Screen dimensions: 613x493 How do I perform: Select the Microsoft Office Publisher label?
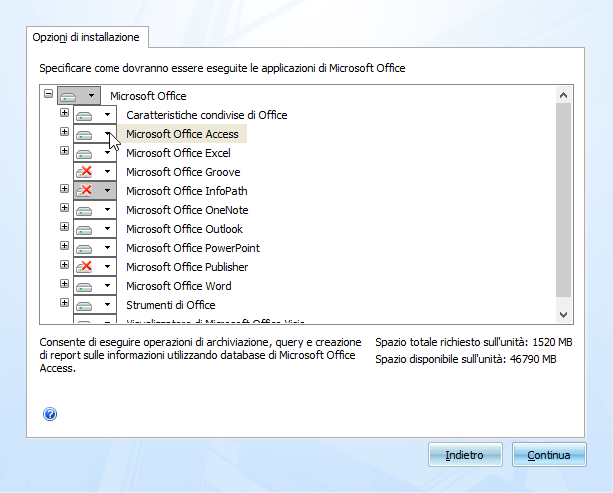click(187, 267)
